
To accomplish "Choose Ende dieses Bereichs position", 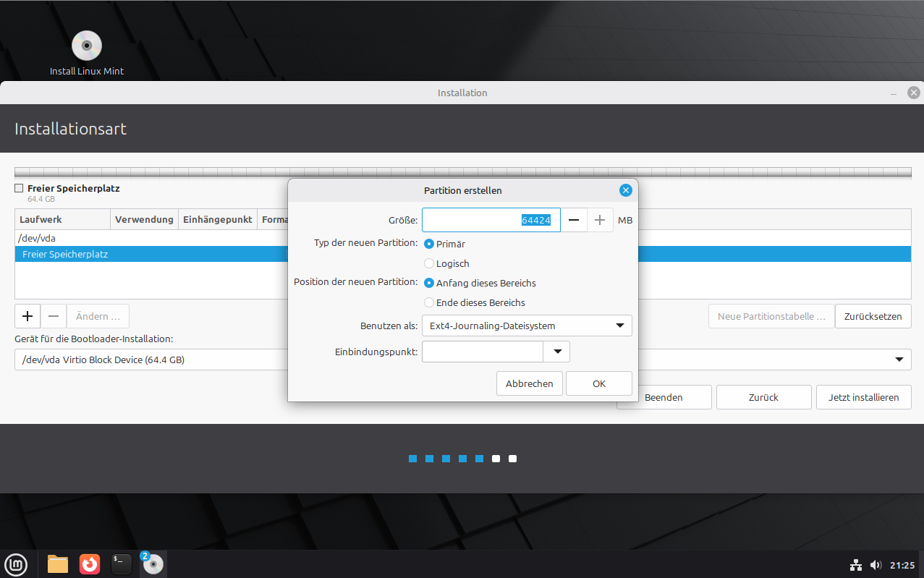I will click(x=429, y=302).
